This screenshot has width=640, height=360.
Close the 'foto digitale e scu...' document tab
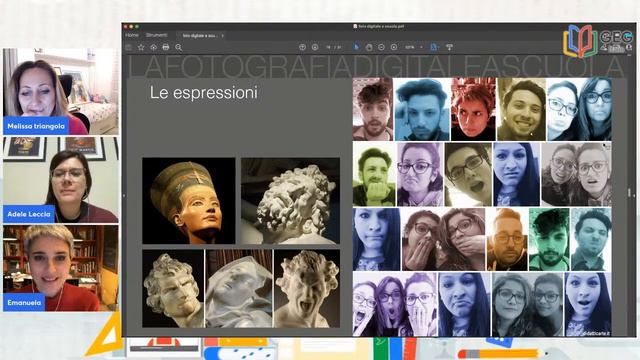point(222,36)
